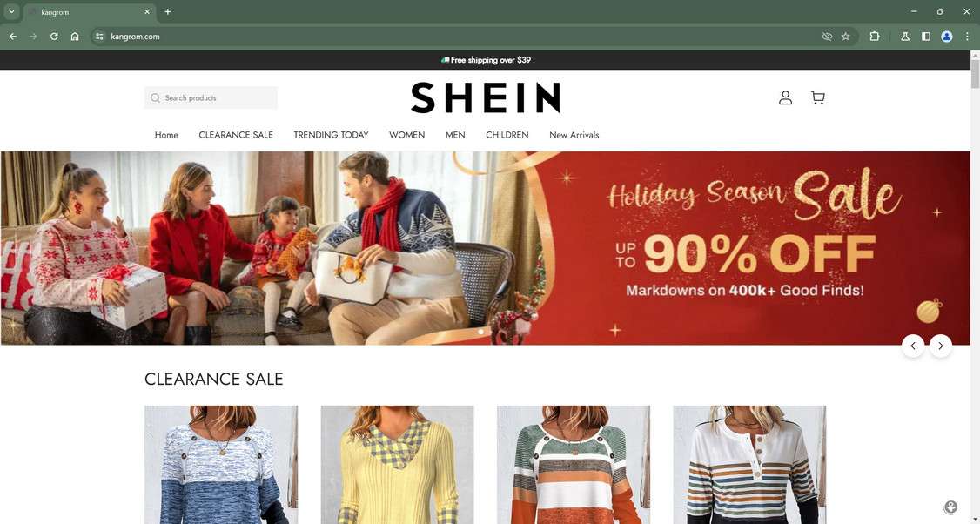980x524 pixels.
Task: Click the browser reload icon
Action: [54, 37]
